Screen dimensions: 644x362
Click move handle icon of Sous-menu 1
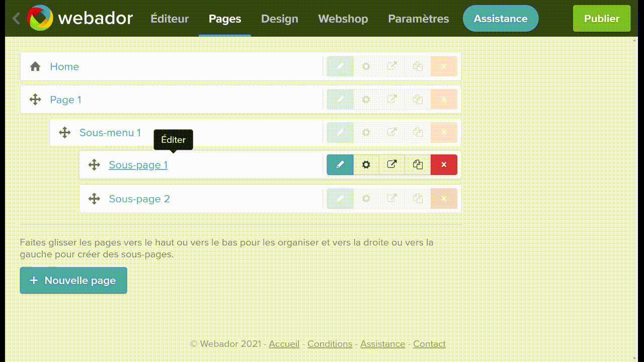click(64, 133)
